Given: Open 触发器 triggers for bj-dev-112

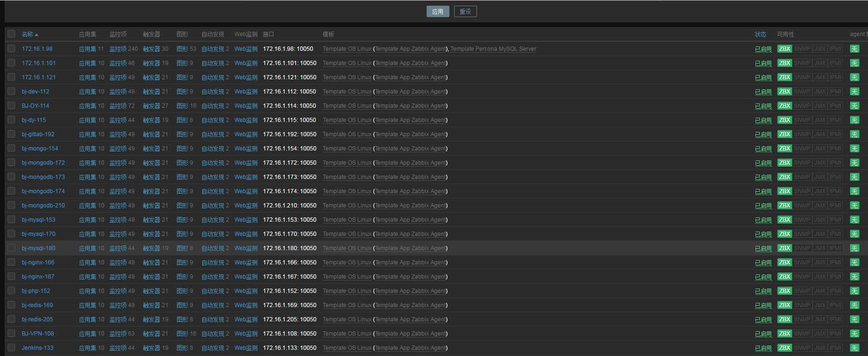Looking at the screenshot, I should pos(151,92).
